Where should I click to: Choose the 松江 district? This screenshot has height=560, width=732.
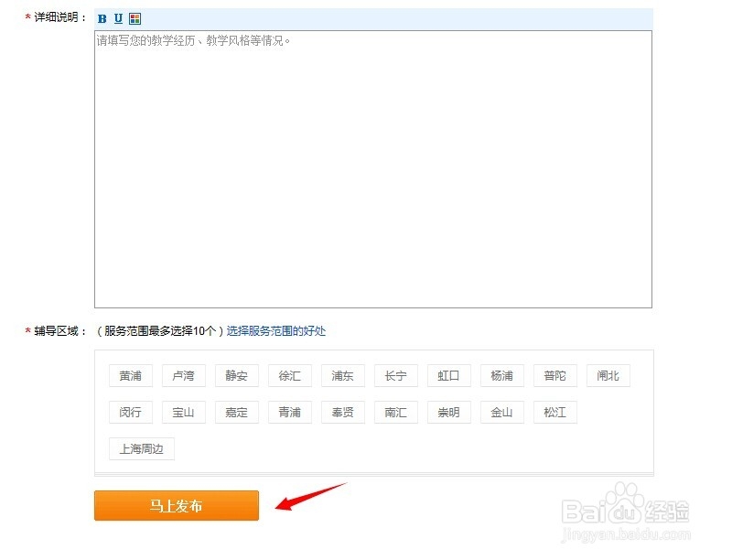pos(554,412)
